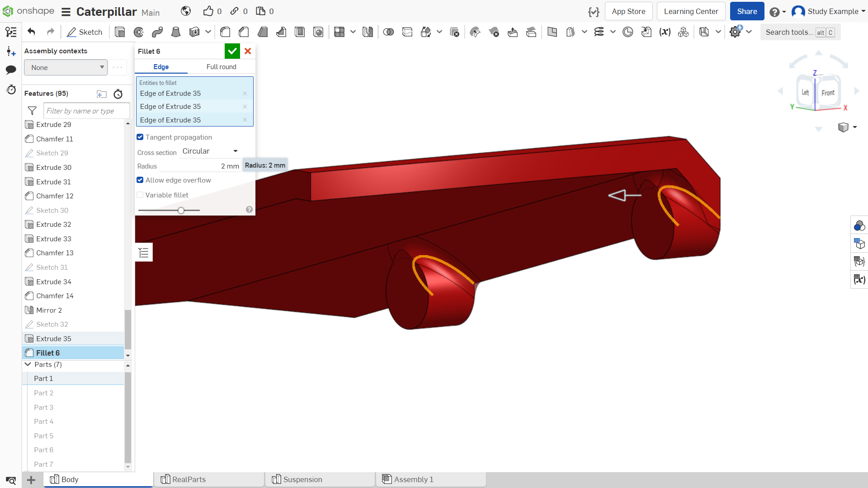Open the Learning Center
868x488 pixels.
[691, 11]
